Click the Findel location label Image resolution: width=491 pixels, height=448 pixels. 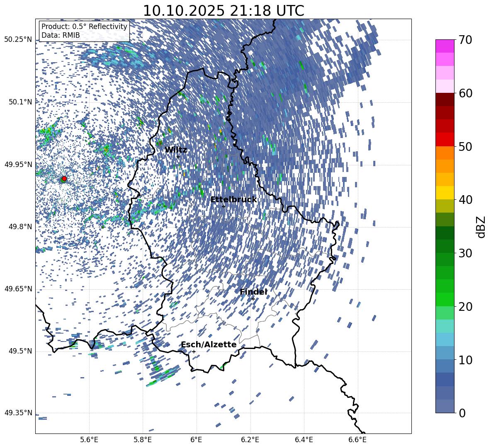pyautogui.click(x=253, y=292)
